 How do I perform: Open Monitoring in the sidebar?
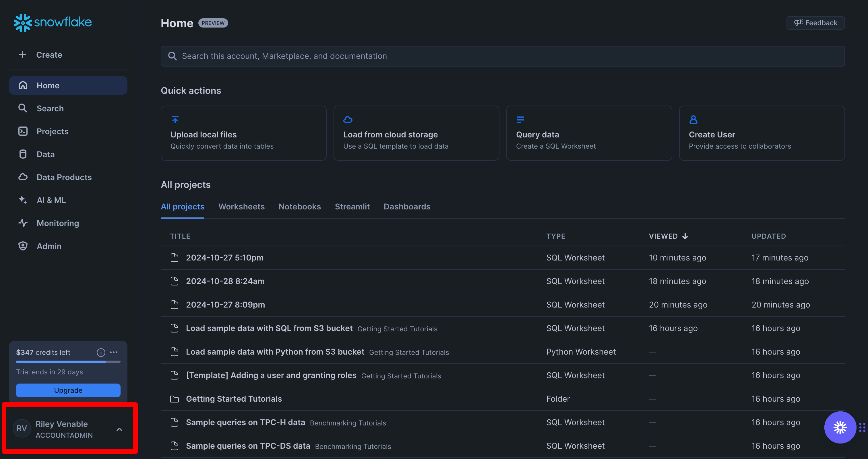pyautogui.click(x=68, y=223)
